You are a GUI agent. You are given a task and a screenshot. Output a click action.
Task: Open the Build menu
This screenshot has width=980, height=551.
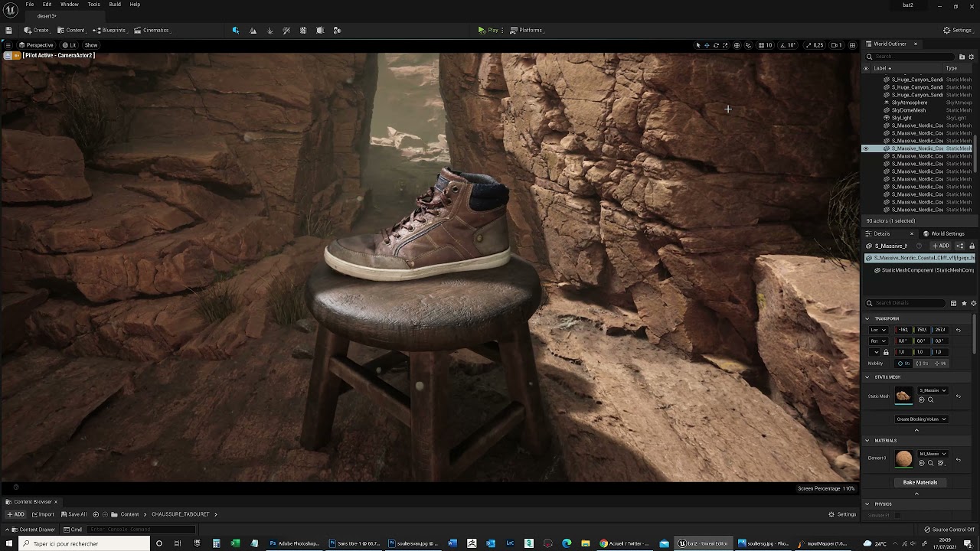point(115,5)
